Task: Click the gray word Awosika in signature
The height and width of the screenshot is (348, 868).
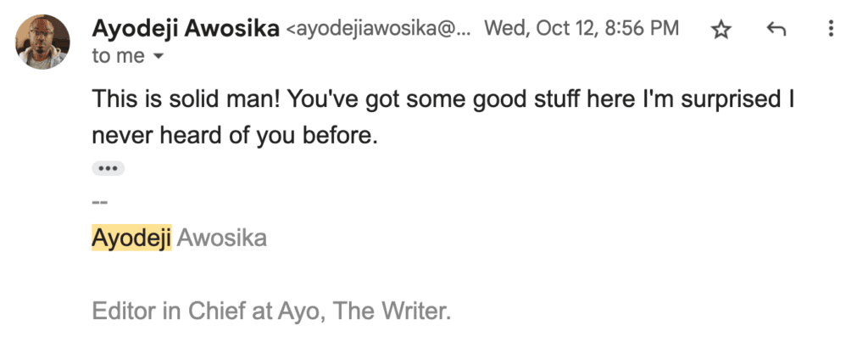Action: point(221,238)
